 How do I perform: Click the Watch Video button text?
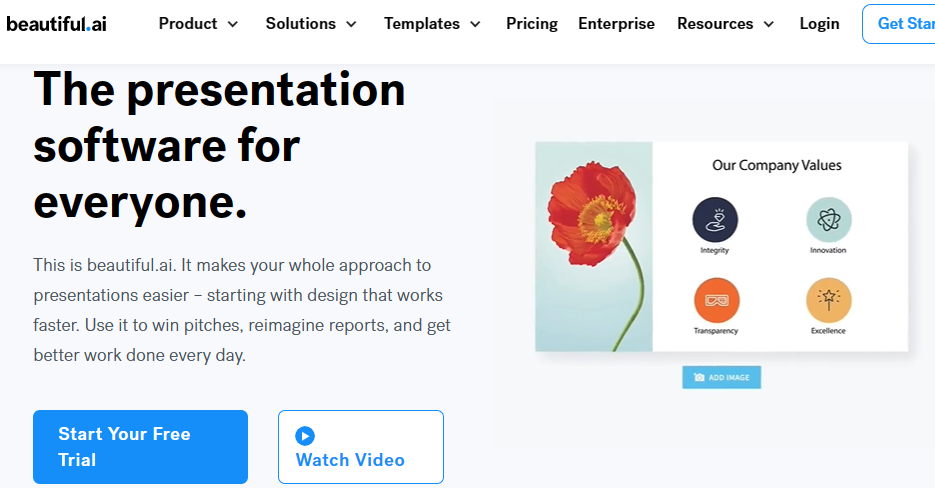(350, 460)
